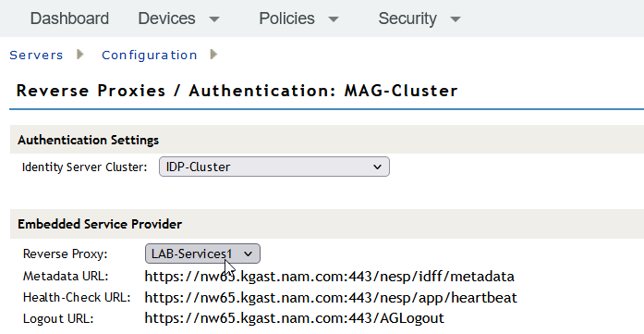Viewport: 644px width, 334px height.
Task: Open the Identity Server Cluster dropdown
Action: click(x=274, y=167)
